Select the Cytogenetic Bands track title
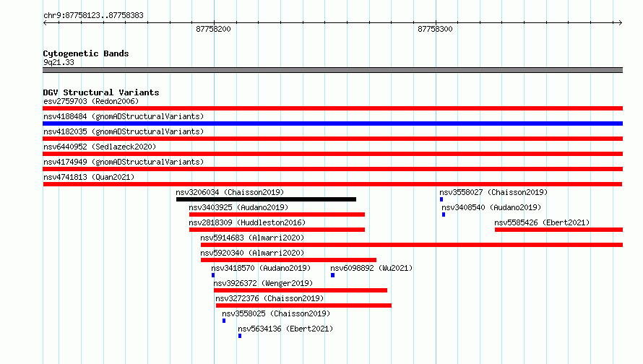The width and height of the screenshot is (643, 364). point(86,53)
